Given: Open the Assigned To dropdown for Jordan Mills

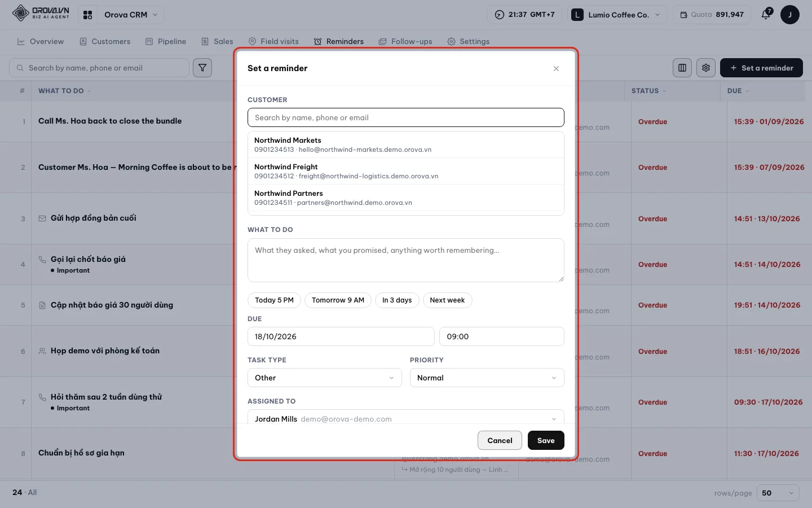Looking at the screenshot, I should pyautogui.click(x=406, y=418).
